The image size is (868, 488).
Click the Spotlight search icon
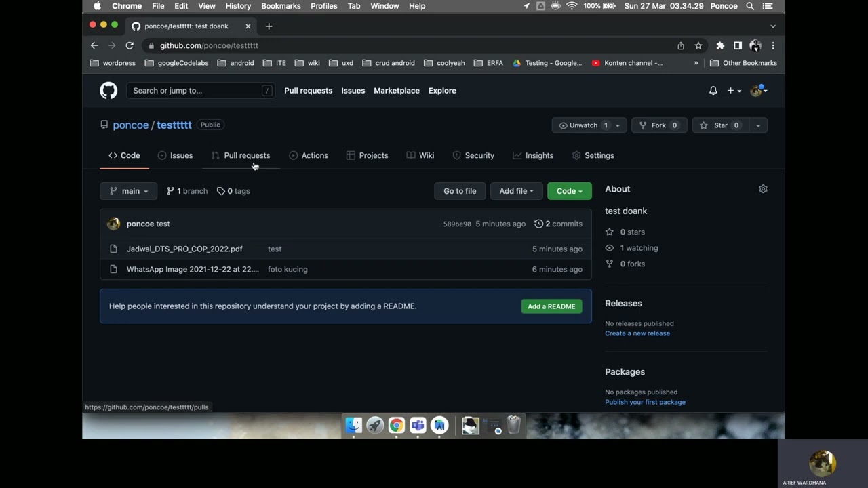[750, 6]
